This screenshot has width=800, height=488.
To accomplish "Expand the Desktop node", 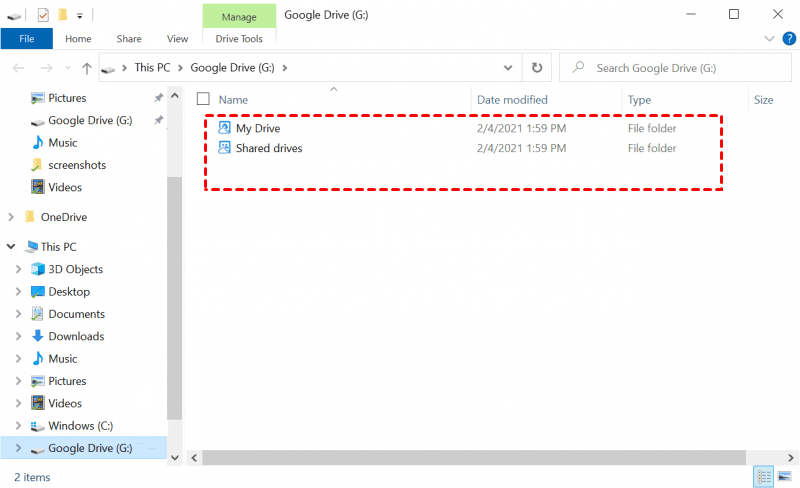I will pos(18,291).
